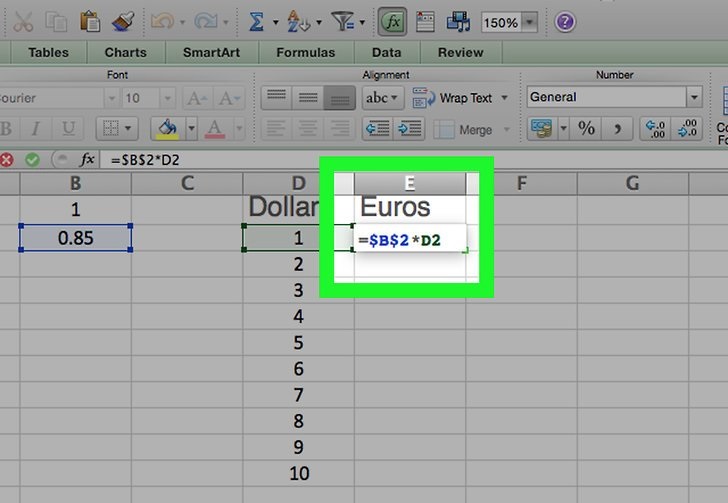Click the Redo arrow icon
The image size is (728, 503).
(206, 21)
